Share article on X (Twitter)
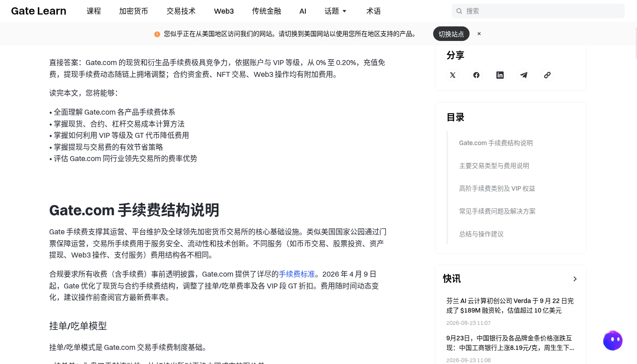The image size is (637, 364). coord(453,75)
